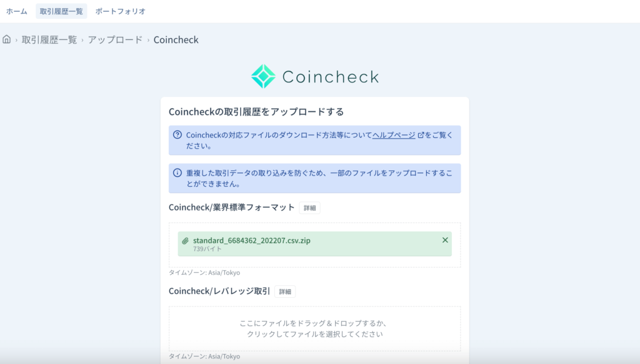Go to 取引履歴一覧 in the breadcrumb
This screenshot has width=640, height=364.
tap(49, 39)
